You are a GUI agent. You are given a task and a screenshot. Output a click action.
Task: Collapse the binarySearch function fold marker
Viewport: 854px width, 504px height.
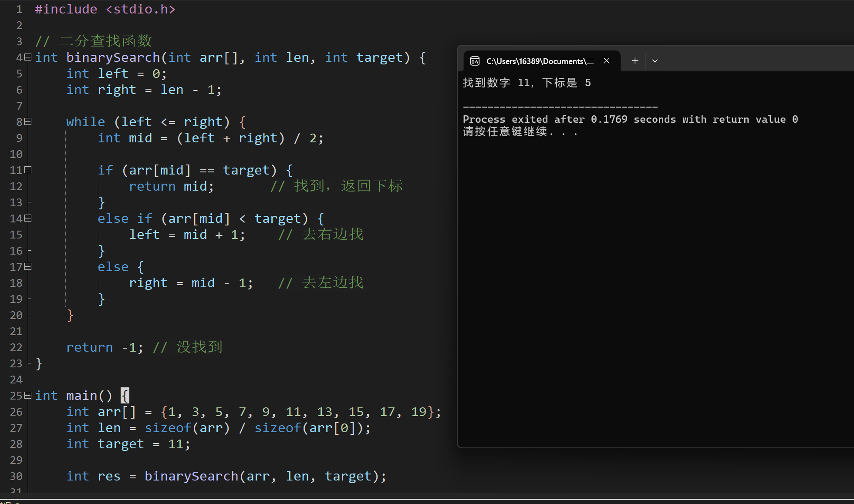click(28, 57)
